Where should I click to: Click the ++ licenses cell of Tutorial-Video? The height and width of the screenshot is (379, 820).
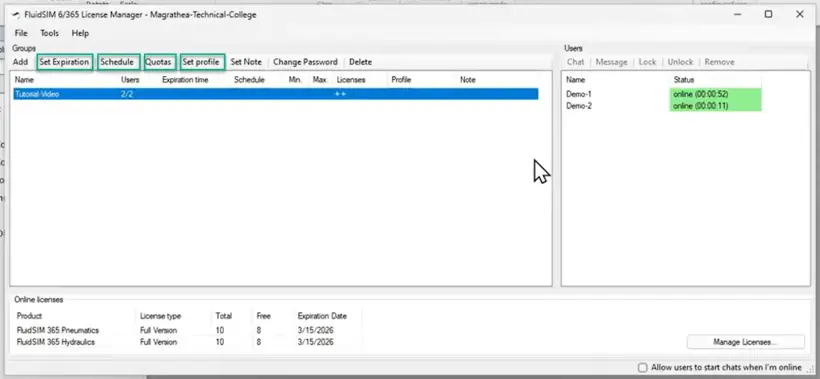340,94
